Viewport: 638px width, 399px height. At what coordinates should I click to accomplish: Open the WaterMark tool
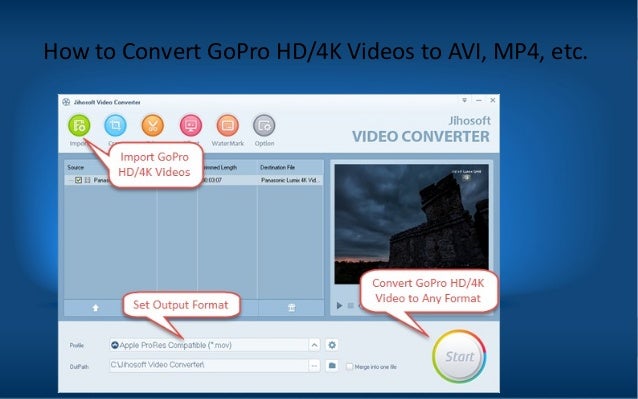click(228, 126)
